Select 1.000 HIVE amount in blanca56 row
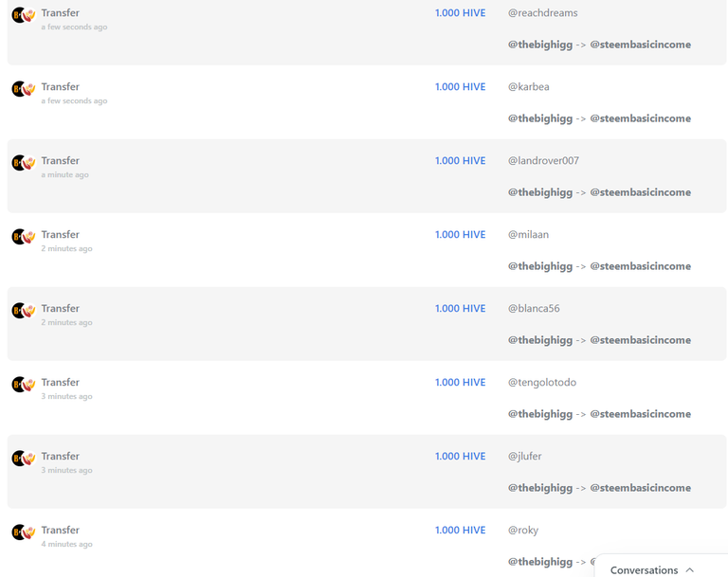728x577 pixels. point(460,308)
